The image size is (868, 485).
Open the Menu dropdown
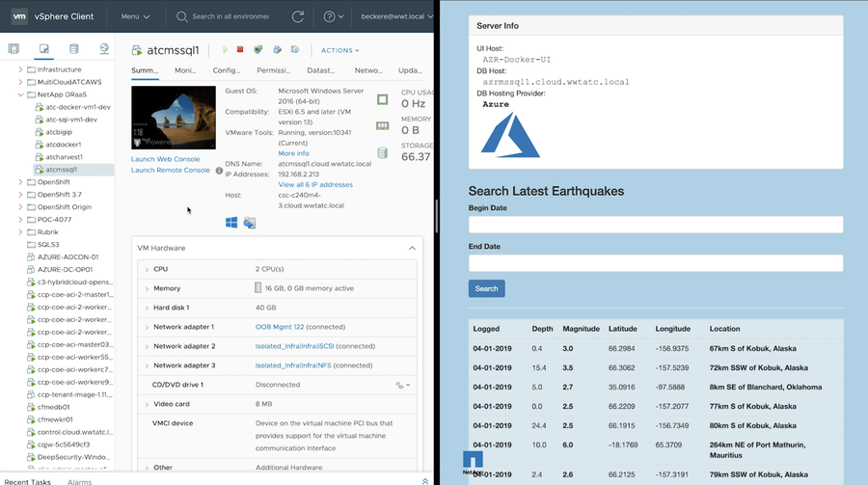click(x=135, y=16)
